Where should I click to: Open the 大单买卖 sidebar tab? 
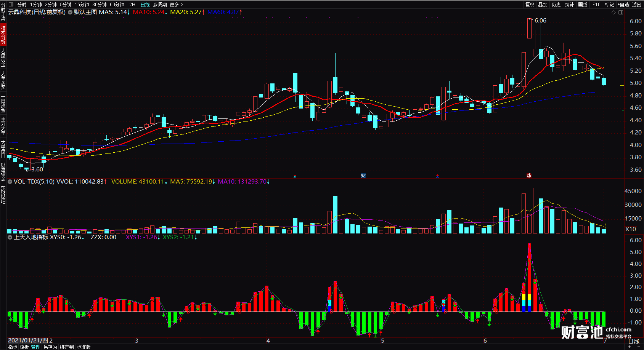[x=3, y=80]
